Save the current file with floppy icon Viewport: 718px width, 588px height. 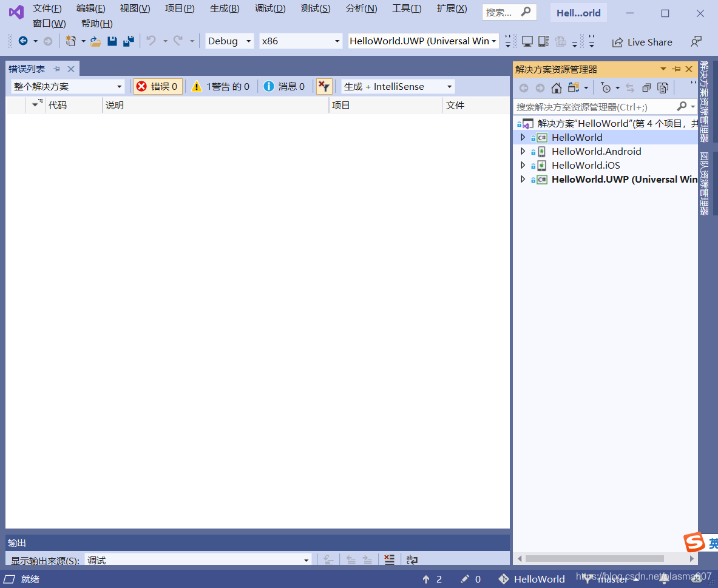(112, 41)
